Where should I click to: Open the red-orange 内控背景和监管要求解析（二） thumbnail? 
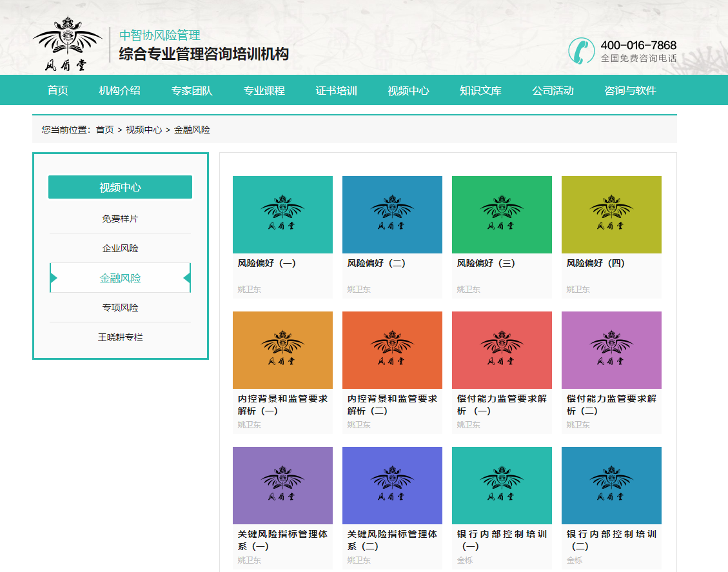(392, 350)
